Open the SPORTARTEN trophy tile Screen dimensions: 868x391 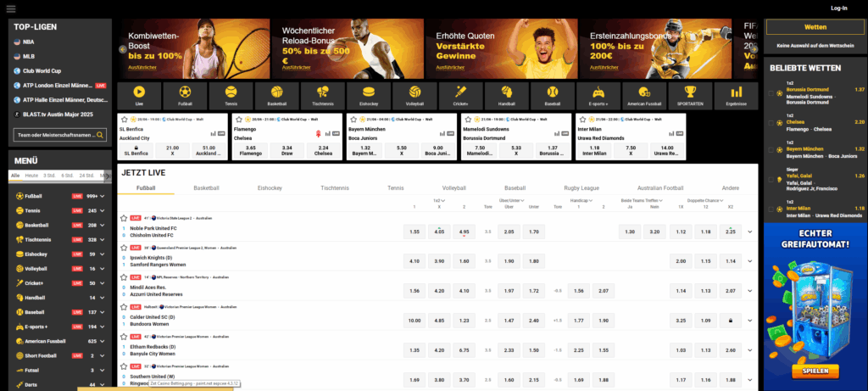[x=690, y=96]
